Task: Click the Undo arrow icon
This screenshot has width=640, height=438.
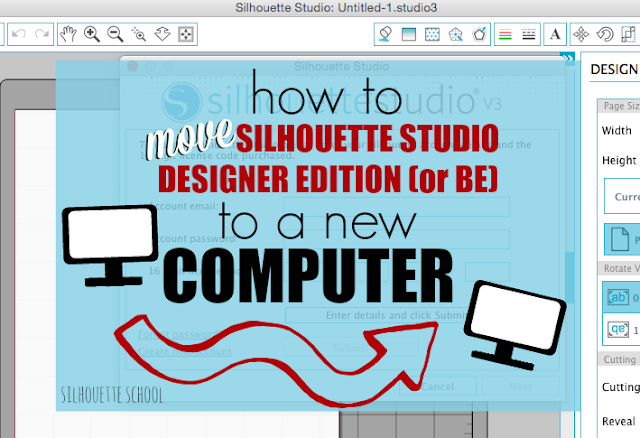Action: [x=18, y=34]
